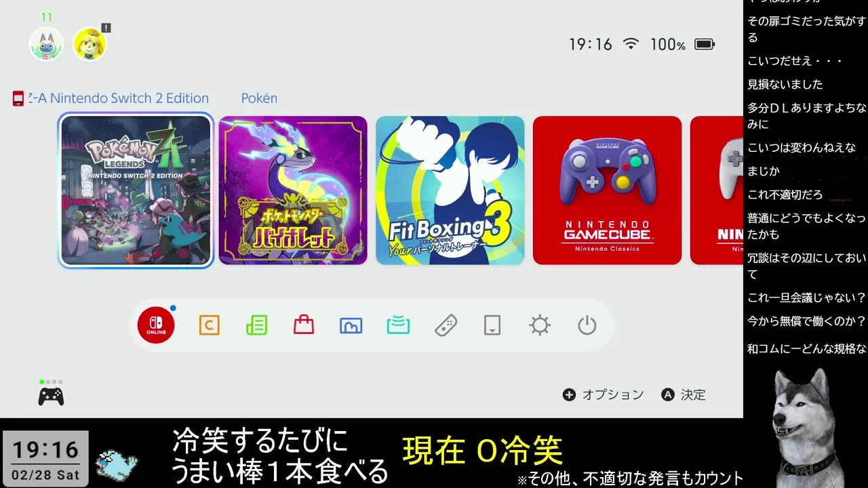Open the Sleep Mode power icon
The height and width of the screenshot is (488, 868).
tap(587, 326)
